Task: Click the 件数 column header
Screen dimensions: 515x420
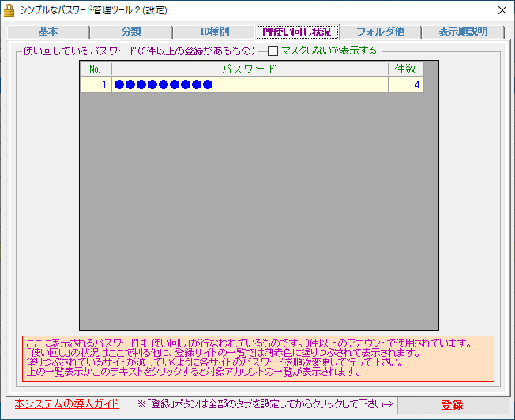Action: point(406,69)
